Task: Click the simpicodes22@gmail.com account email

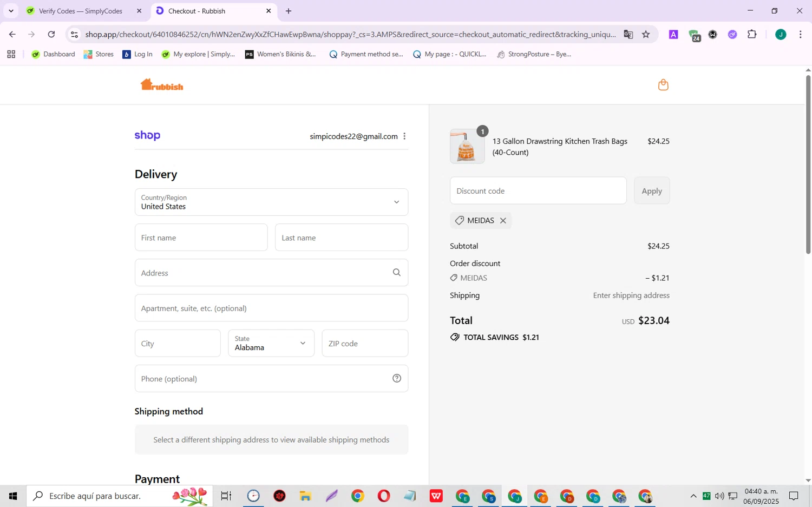Action: tap(353, 136)
